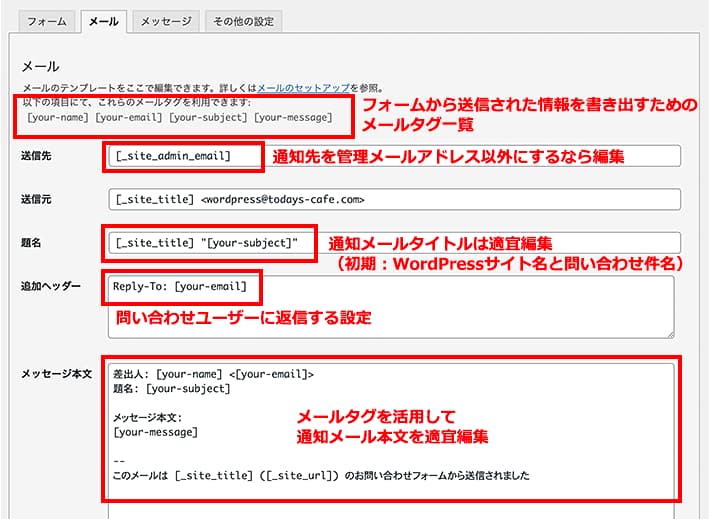Select the [your-name] mail tag text
Image resolution: width=710 pixels, height=519 pixels.
click(58, 117)
